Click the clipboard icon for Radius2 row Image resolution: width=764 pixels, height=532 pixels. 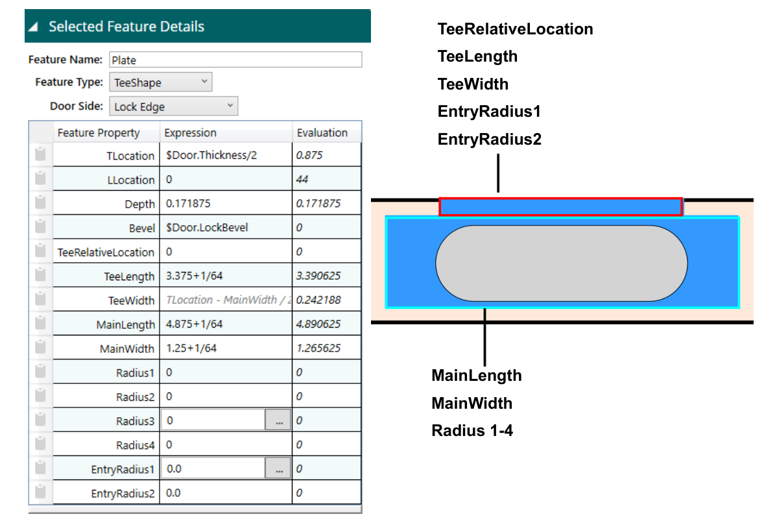click(40, 396)
